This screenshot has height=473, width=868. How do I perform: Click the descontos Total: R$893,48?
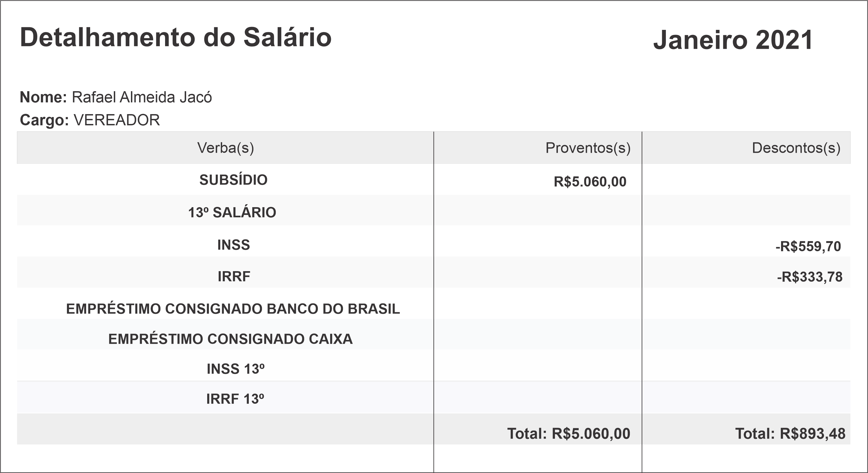point(790,434)
